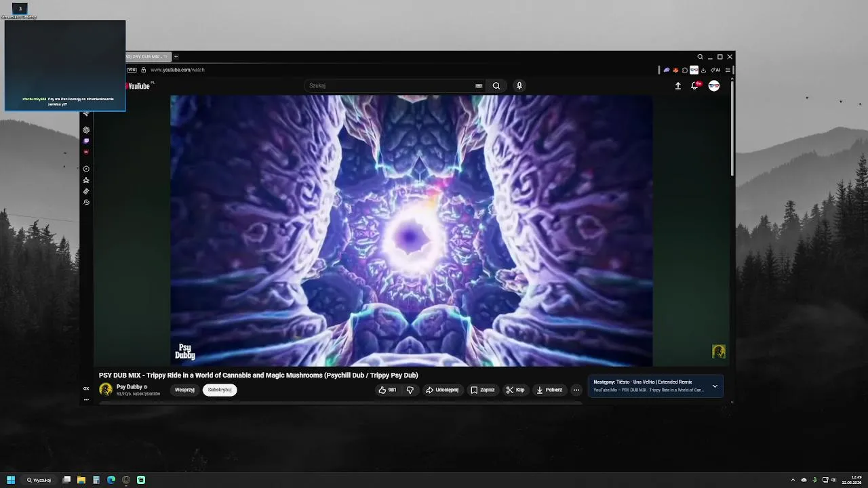Click the video player to pause playback

pos(411,230)
